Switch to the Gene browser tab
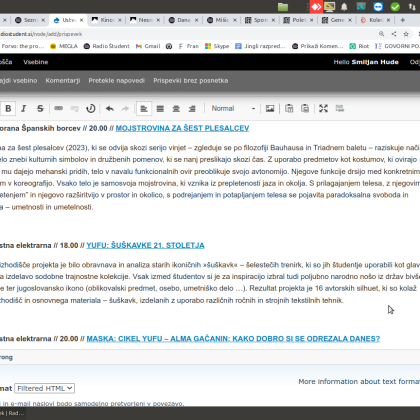The width and height of the screenshot is (420, 420). (x=337, y=20)
